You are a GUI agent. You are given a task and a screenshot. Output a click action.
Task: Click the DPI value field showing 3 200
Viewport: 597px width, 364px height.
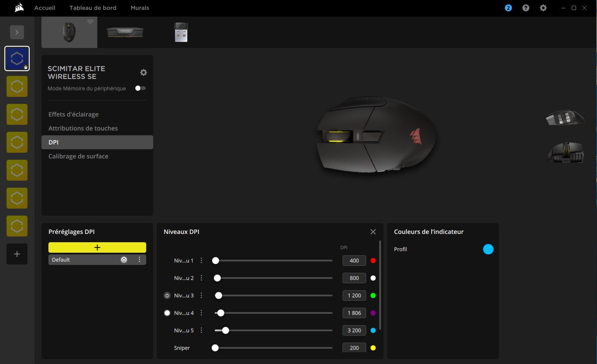pyautogui.click(x=354, y=330)
